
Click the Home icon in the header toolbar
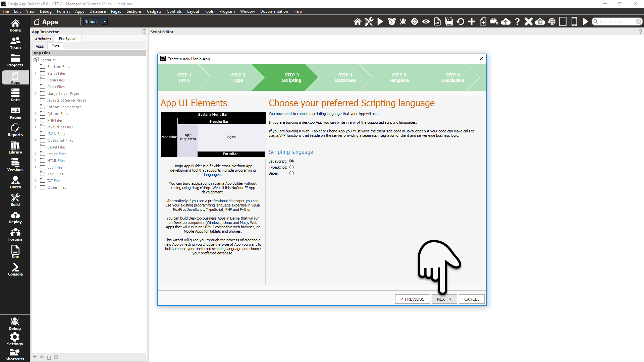click(357, 22)
